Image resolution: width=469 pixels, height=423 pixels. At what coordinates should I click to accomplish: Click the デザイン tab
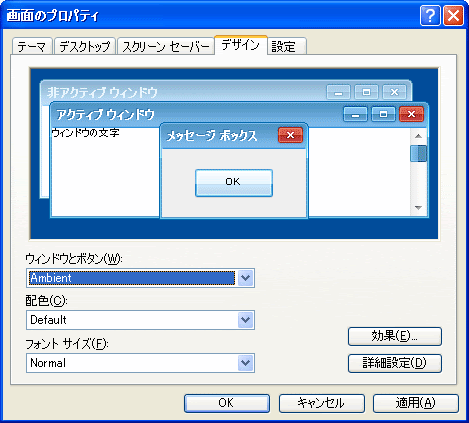pyautogui.click(x=240, y=45)
